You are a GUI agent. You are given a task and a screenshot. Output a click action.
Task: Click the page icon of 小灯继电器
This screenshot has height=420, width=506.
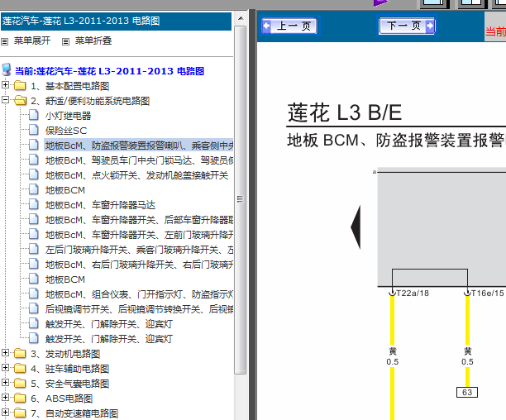click(34, 115)
